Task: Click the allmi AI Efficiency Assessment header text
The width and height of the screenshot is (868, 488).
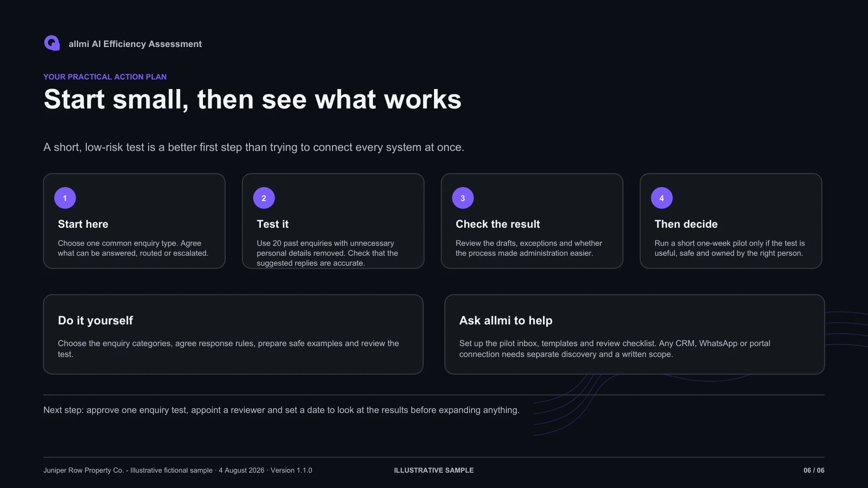Action: [x=135, y=44]
